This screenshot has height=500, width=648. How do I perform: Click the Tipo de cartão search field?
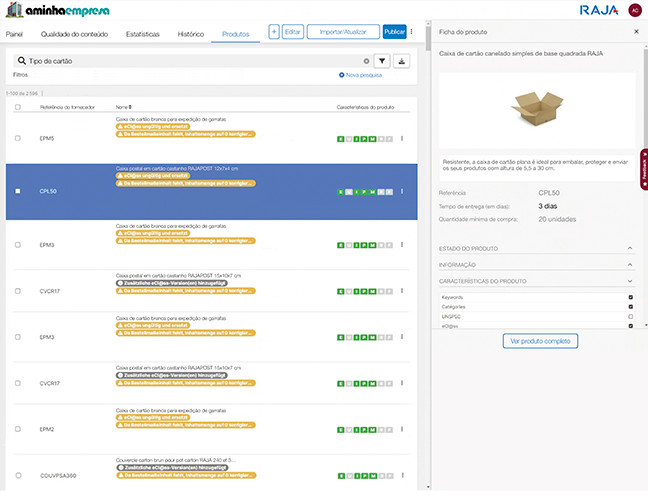pyautogui.click(x=194, y=61)
